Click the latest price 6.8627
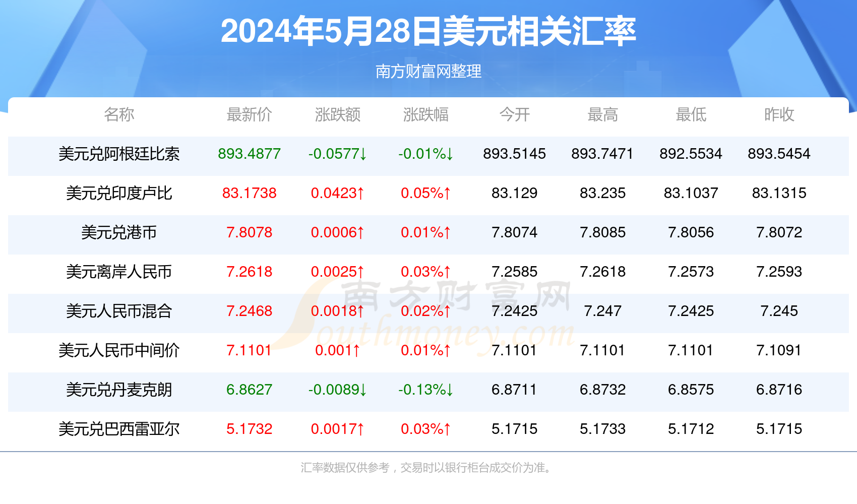This screenshot has width=857, height=504. (x=249, y=390)
